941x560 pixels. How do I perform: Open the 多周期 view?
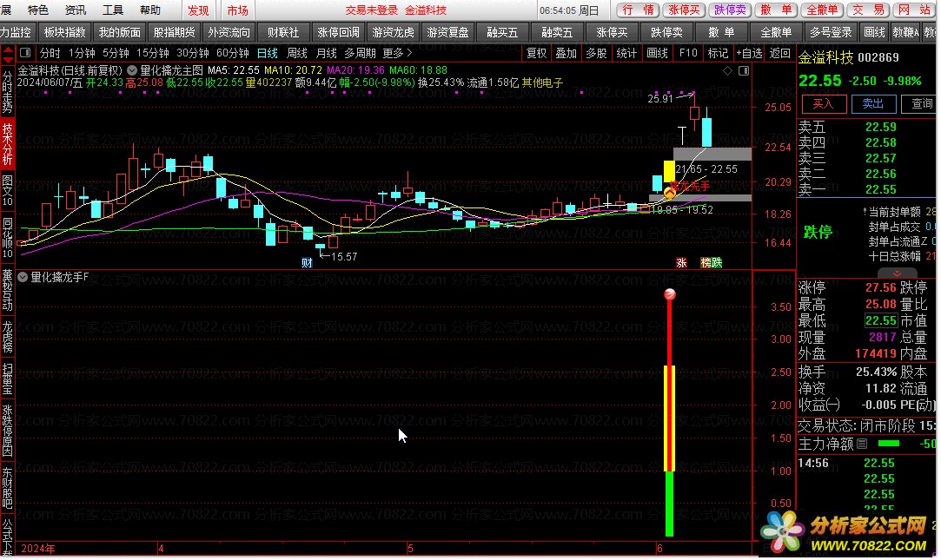pos(360,53)
